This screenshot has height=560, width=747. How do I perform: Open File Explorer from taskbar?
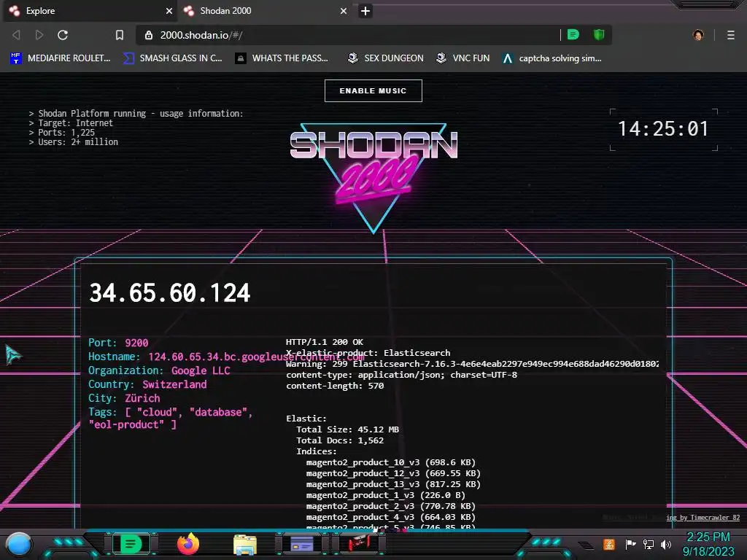click(x=245, y=544)
